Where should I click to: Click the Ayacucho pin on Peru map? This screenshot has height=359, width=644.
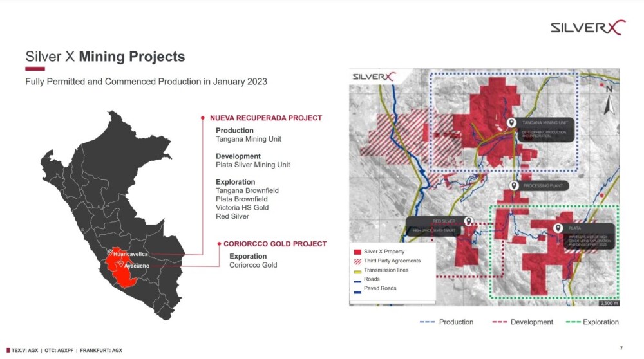(121, 264)
